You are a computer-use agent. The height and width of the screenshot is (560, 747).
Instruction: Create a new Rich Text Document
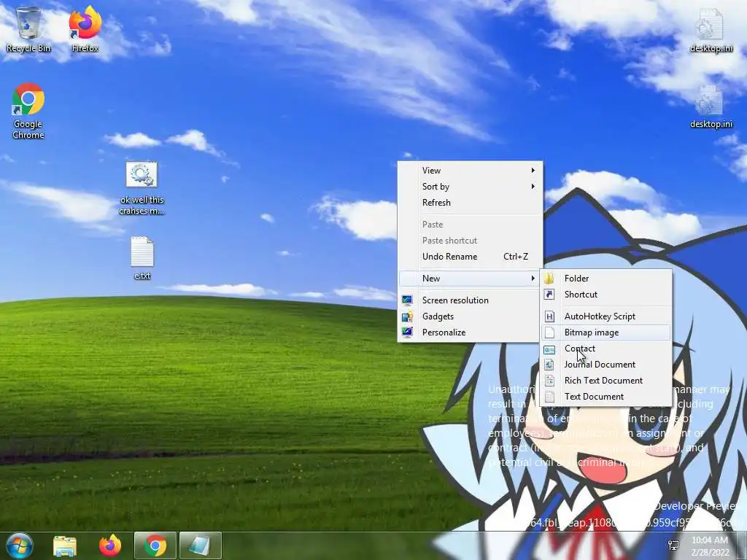(606, 381)
